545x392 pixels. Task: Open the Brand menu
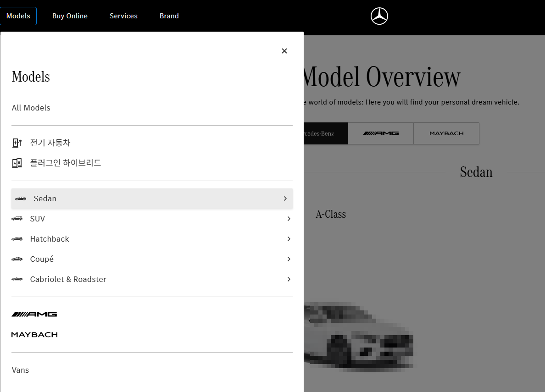(169, 16)
